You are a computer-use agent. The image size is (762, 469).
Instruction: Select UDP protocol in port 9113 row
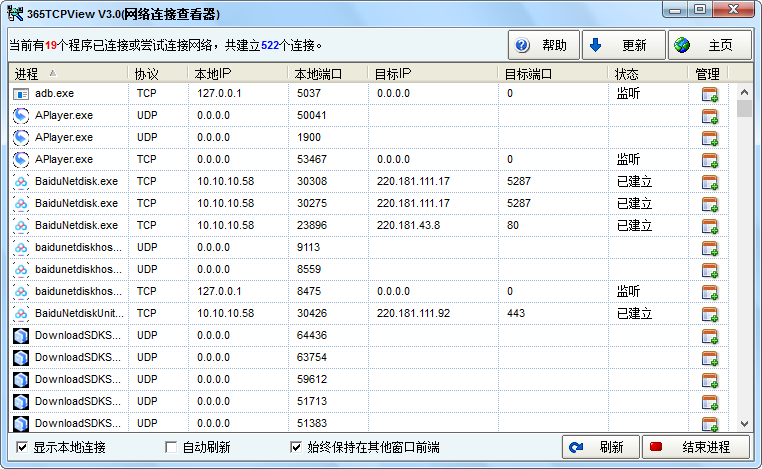tap(147, 247)
